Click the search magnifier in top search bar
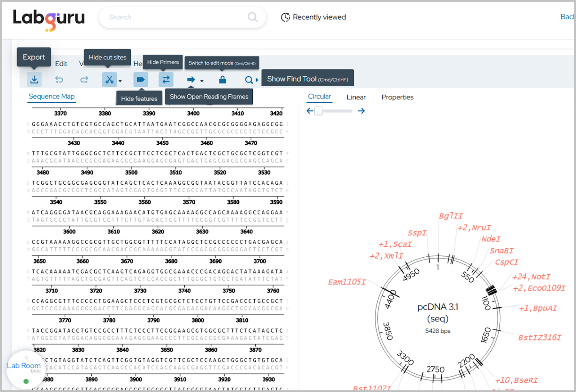Viewport: 576px width, 392px height. tap(253, 17)
